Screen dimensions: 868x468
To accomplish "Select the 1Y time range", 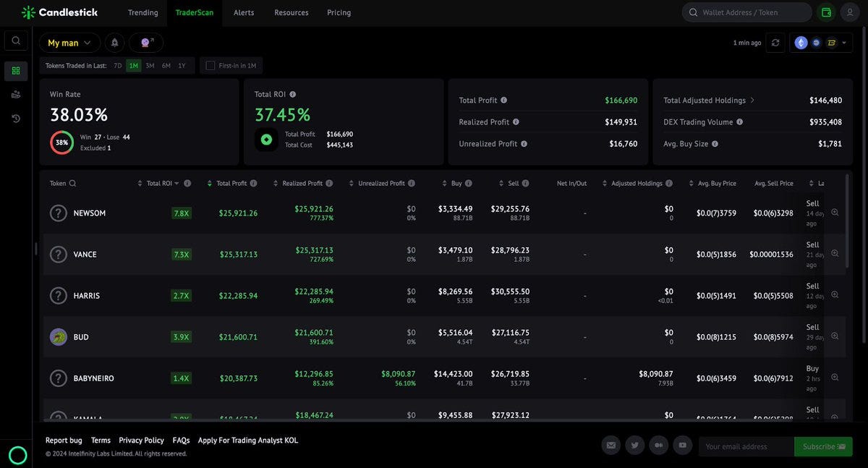I will click(182, 66).
